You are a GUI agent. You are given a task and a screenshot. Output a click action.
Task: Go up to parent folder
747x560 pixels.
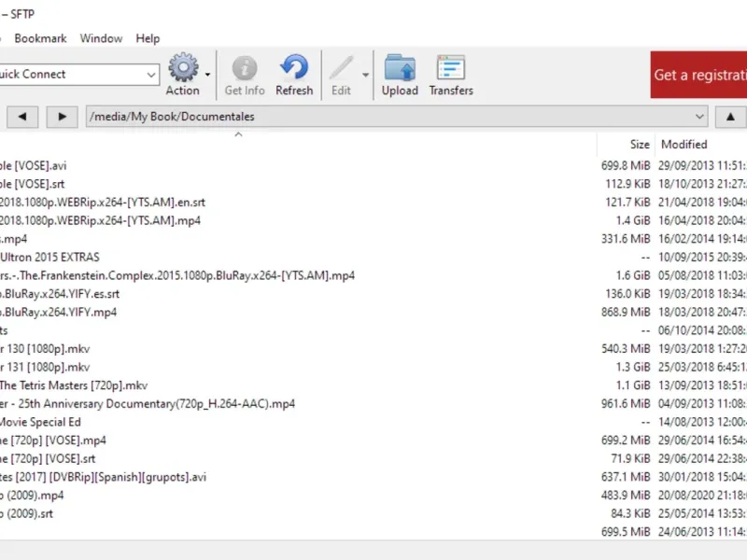coord(730,117)
